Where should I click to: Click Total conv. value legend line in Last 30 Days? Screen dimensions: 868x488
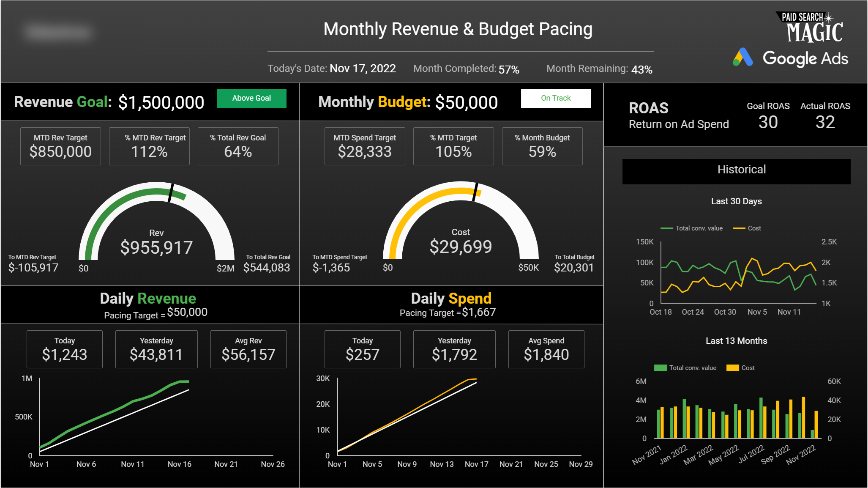pos(666,228)
